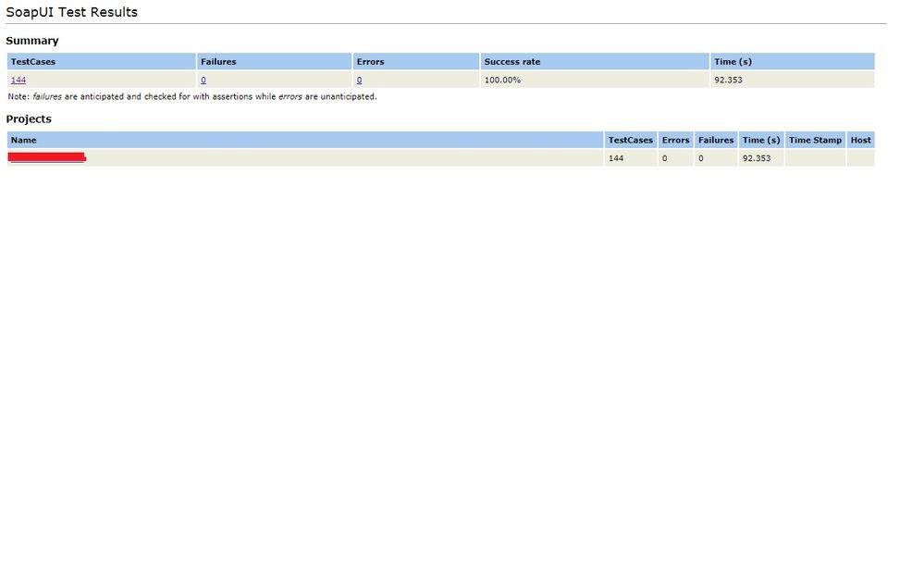Screen dimensions: 924x585
Task: Select the 100.00% success rate value
Action: click(502, 81)
